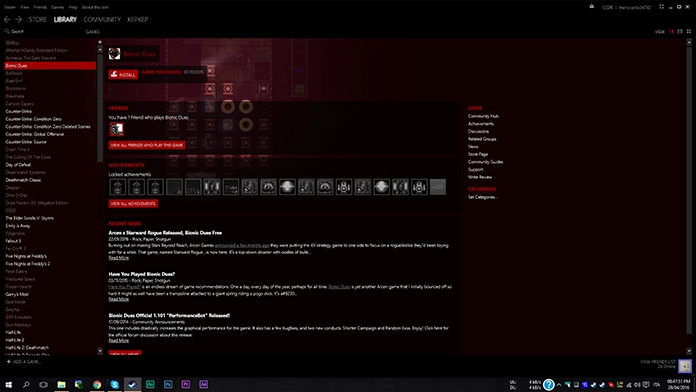Open the View menu
This screenshot has width=696, height=392.
click(24, 7)
